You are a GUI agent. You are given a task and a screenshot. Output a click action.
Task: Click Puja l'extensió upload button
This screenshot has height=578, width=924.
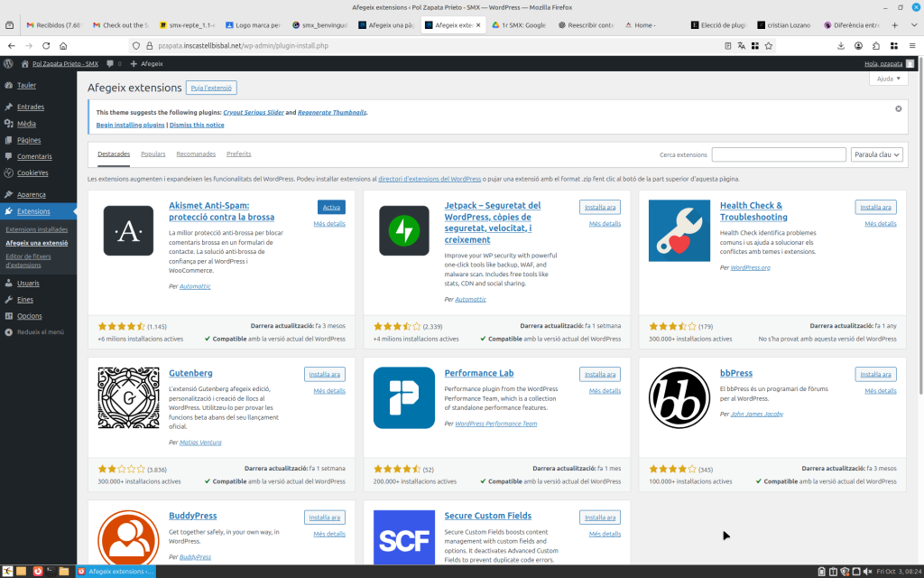coord(211,88)
